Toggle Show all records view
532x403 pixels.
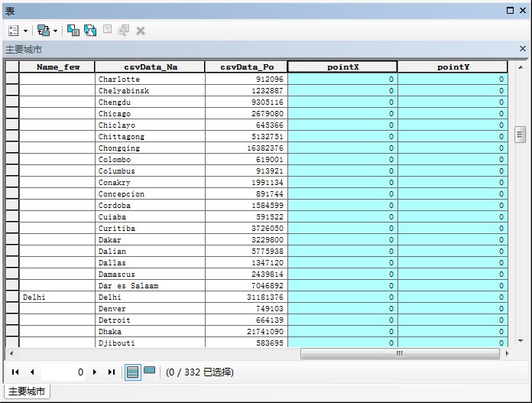click(x=133, y=372)
